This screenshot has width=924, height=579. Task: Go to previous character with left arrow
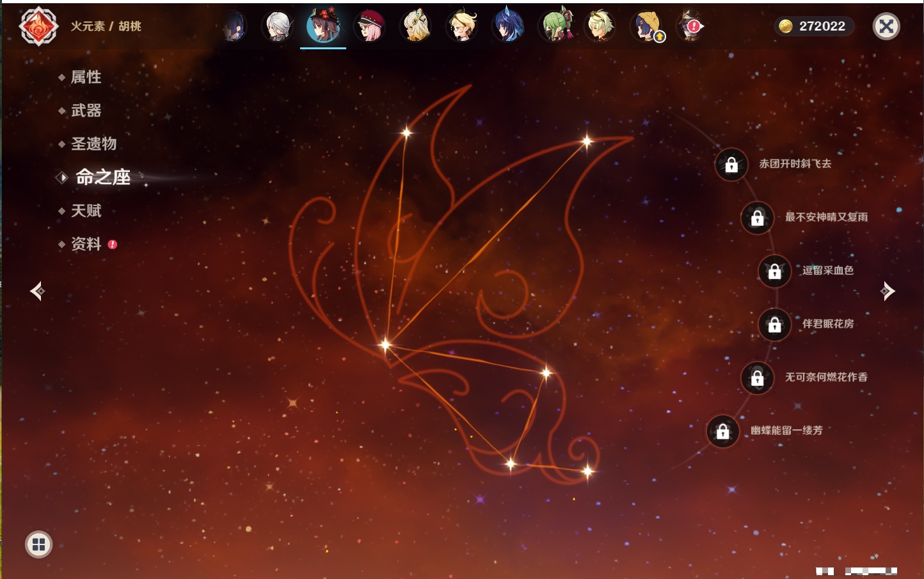pyautogui.click(x=37, y=291)
